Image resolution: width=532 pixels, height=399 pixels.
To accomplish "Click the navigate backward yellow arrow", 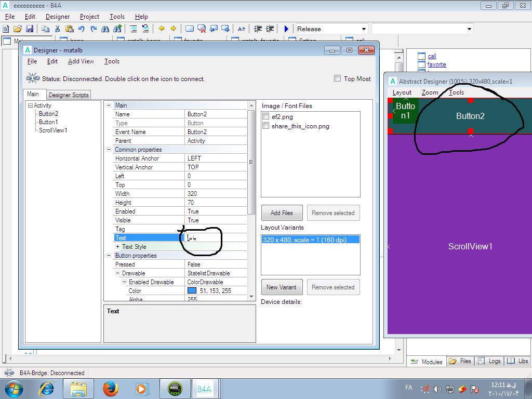I will click(x=162, y=29).
